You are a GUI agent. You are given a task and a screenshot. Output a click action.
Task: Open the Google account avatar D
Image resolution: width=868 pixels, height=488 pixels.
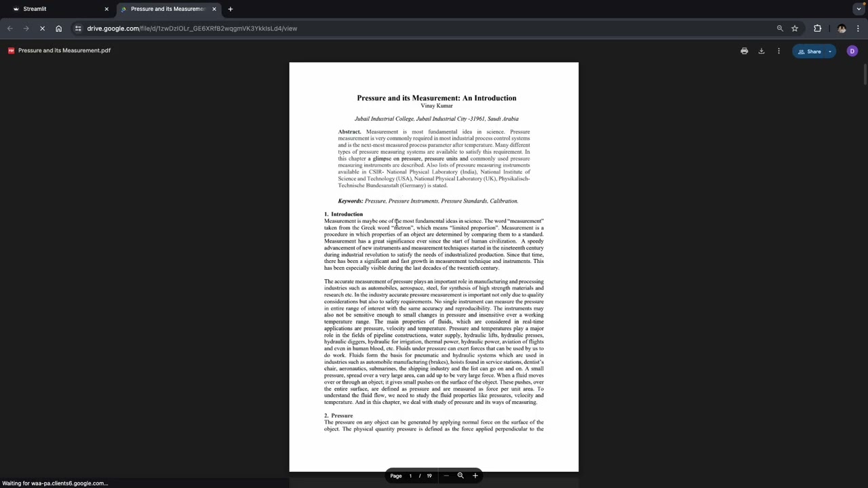pos(852,51)
